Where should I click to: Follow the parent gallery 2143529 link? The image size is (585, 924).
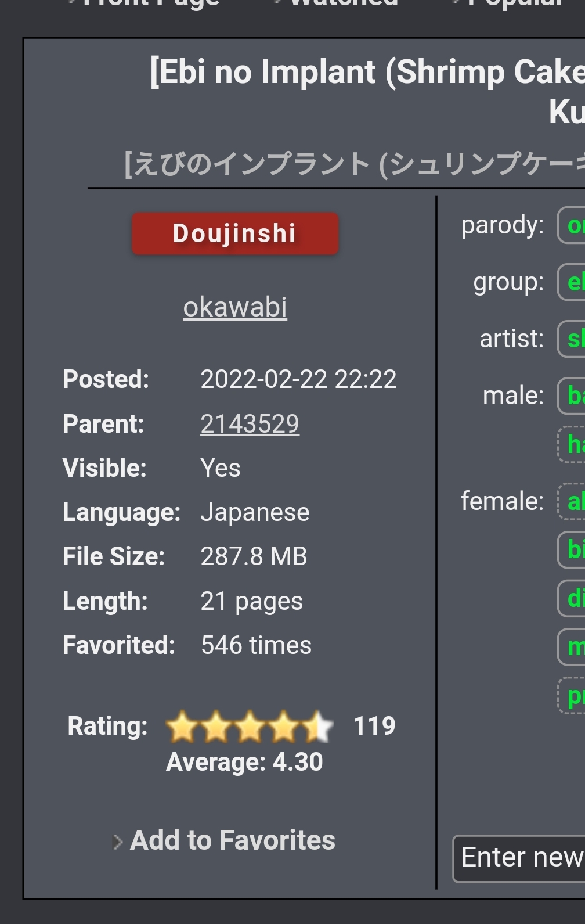(250, 424)
